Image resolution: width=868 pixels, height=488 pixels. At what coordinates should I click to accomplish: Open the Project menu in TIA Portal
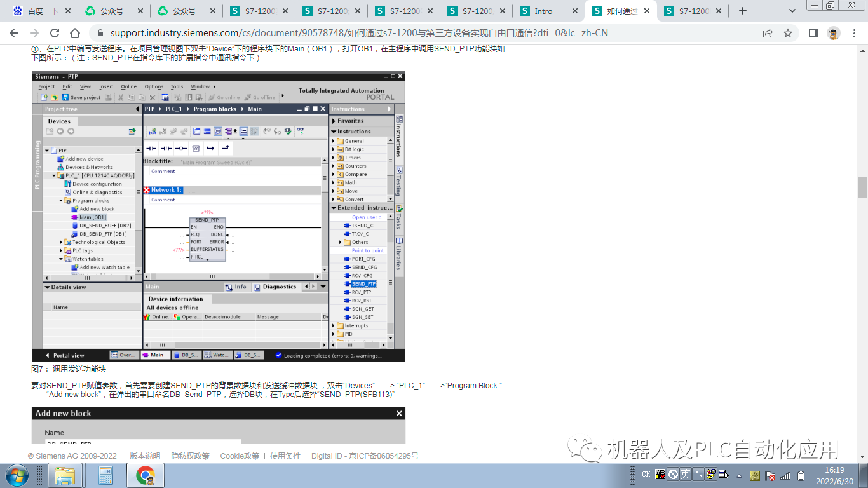tap(46, 86)
